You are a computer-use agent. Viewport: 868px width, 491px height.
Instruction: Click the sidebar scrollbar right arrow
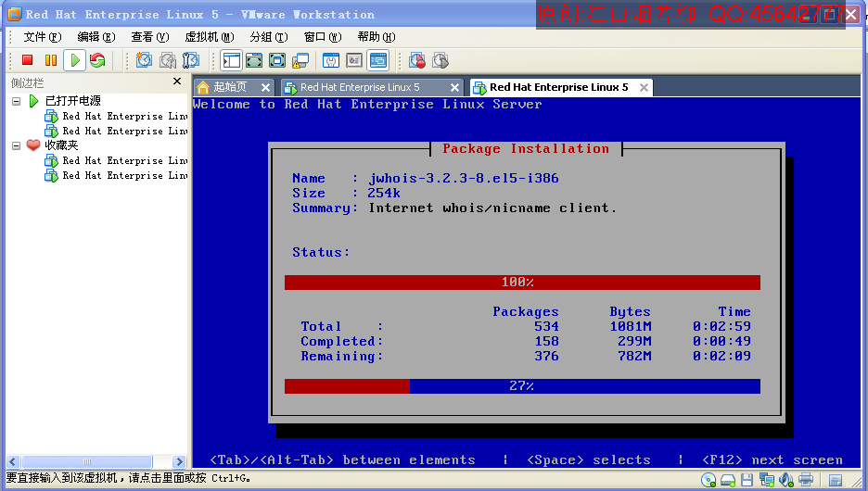click(x=178, y=461)
